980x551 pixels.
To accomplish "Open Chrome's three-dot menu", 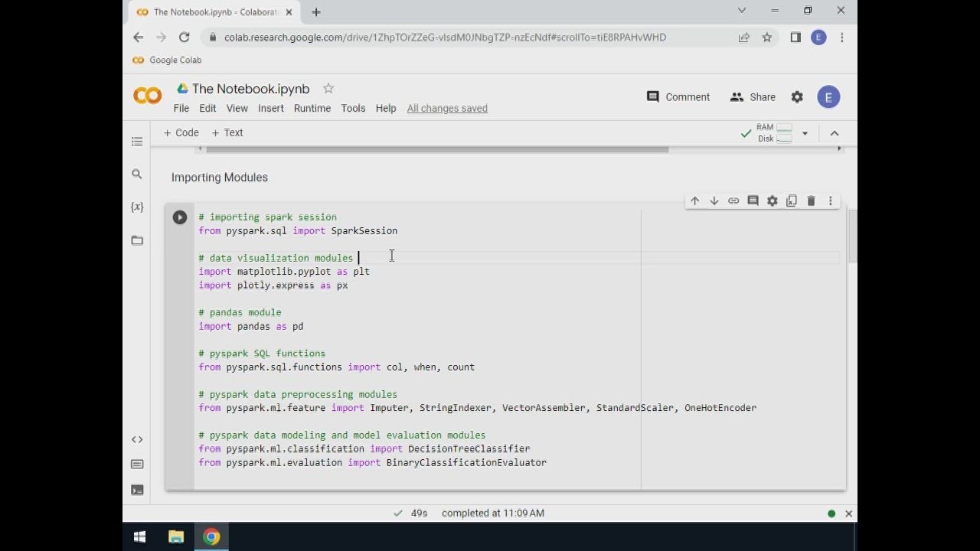I will pos(842,37).
